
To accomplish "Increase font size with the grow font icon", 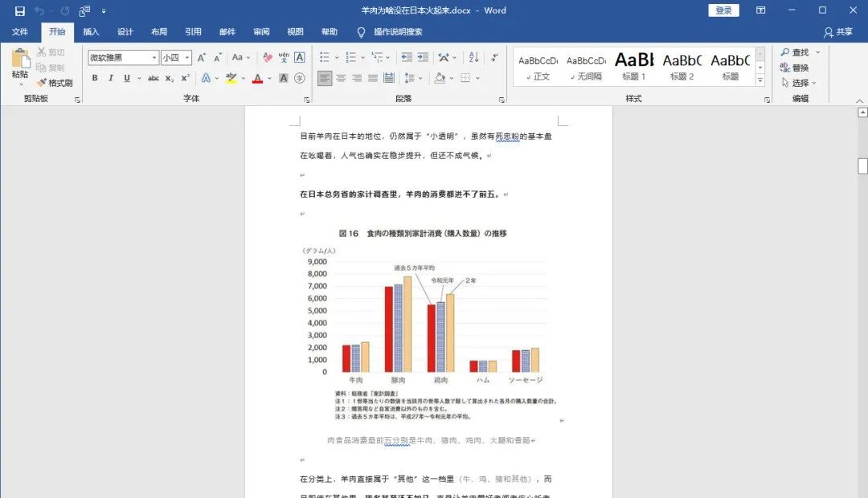I will [x=202, y=58].
